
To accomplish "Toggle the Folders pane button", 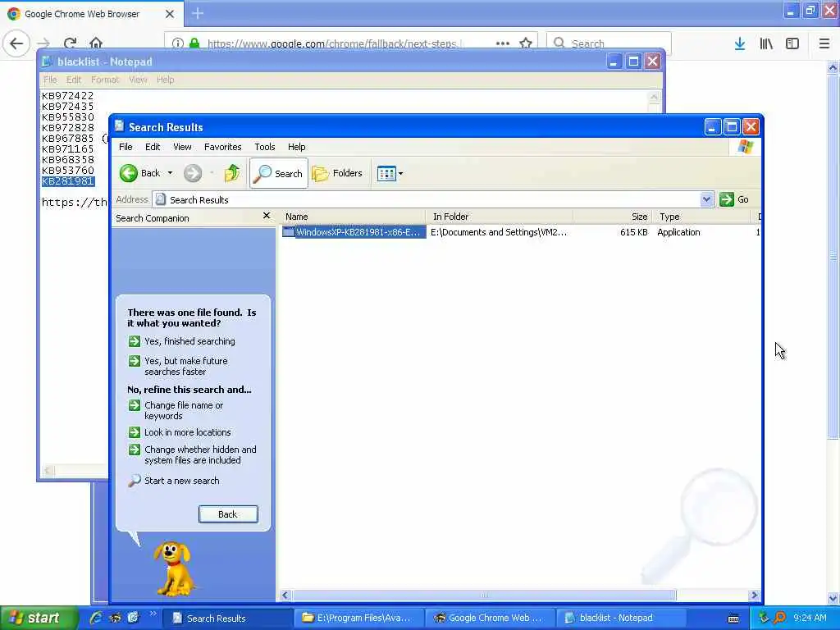I will click(337, 173).
